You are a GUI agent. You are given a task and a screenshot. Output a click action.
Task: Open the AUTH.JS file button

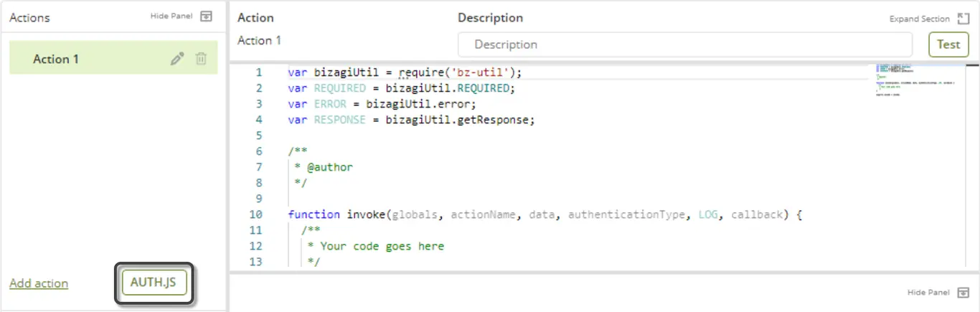pyautogui.click(x=154, y=283)
